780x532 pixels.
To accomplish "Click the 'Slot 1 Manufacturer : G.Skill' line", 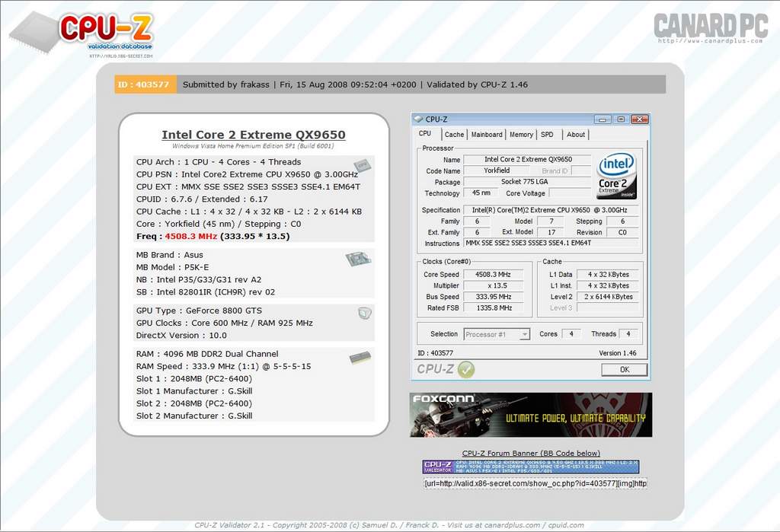I will click(194, 390).
